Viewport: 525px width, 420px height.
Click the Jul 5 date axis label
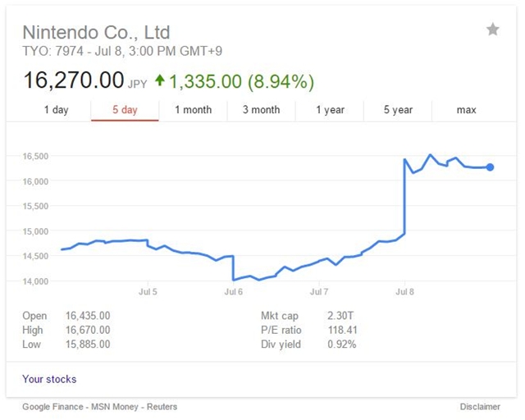pos(148,291)
